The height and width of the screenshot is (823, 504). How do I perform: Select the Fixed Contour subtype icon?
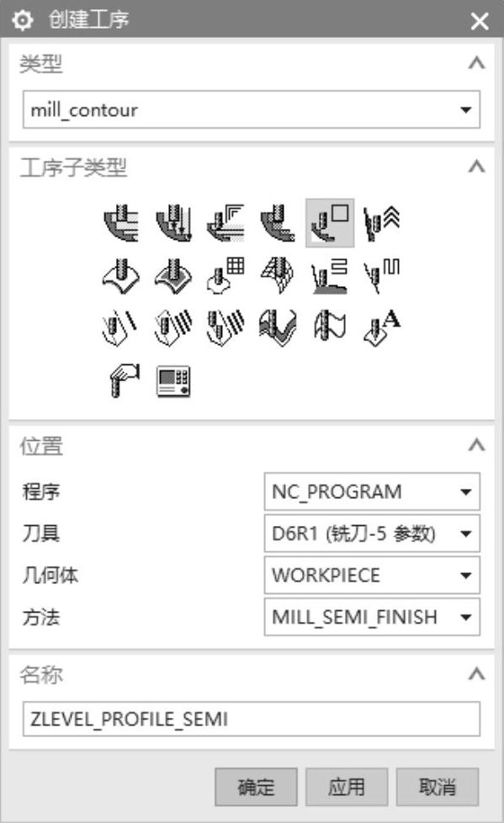click(x=121, y=275)
